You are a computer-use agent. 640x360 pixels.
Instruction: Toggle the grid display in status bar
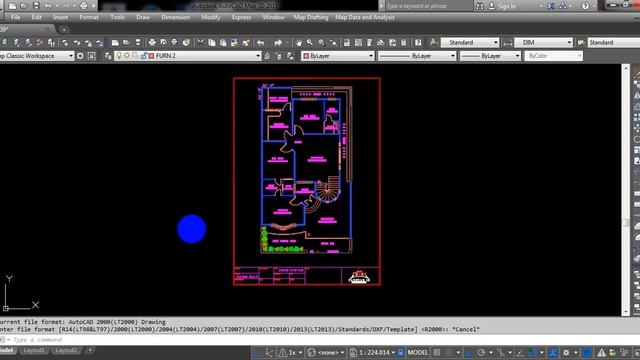(437, 352)
